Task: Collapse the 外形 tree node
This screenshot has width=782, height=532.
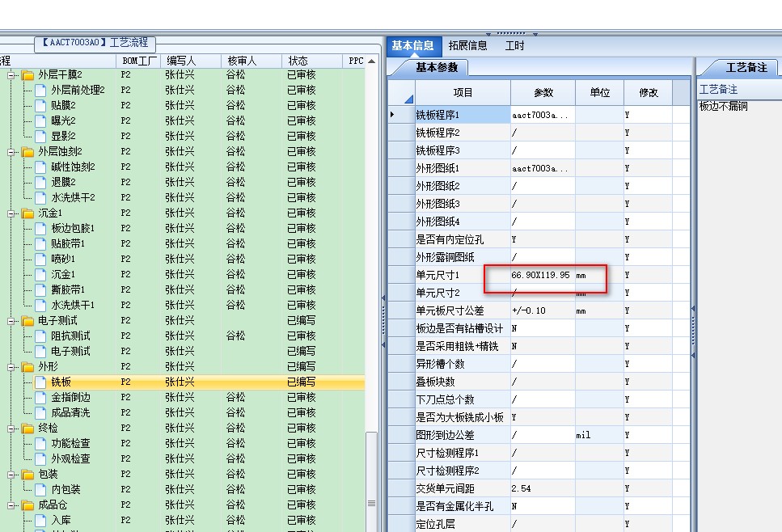Action: coord(11,367)
